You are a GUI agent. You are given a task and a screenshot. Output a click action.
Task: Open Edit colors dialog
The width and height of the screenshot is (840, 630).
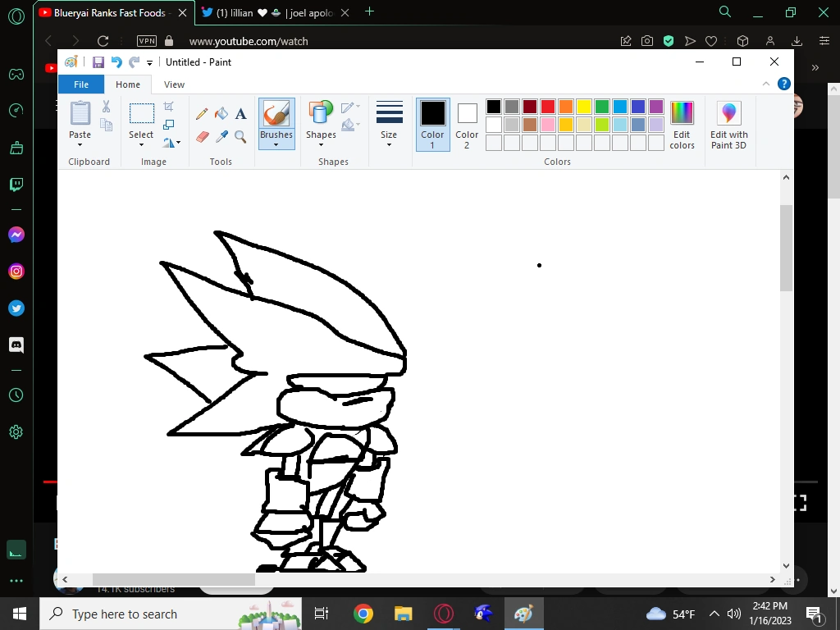tap(682, 124)
